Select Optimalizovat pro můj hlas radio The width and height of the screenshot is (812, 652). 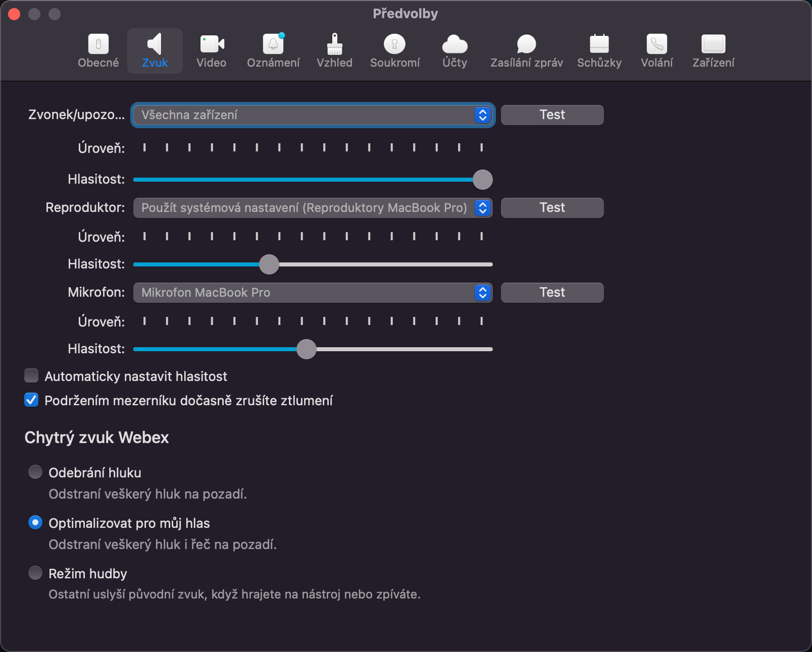35,522
